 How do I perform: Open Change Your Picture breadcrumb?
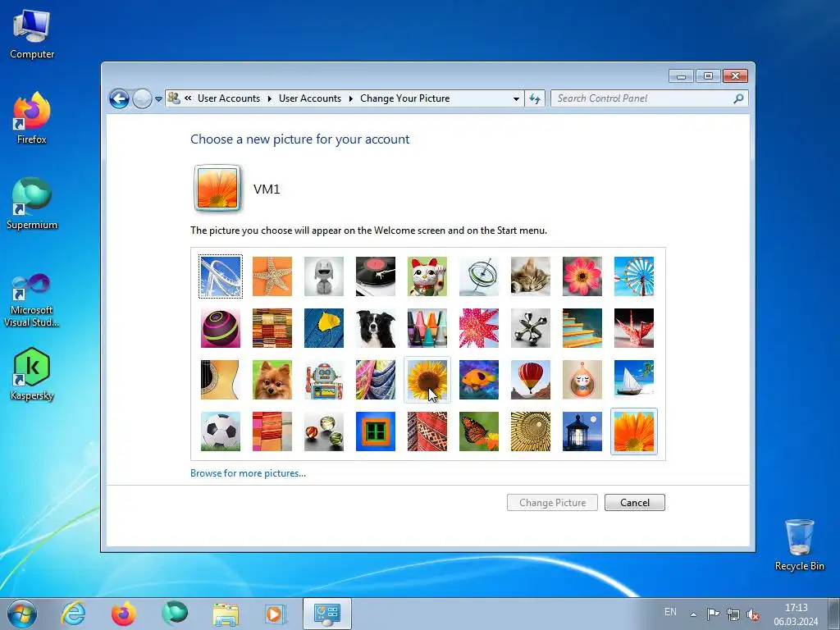[x=405, y=98]
